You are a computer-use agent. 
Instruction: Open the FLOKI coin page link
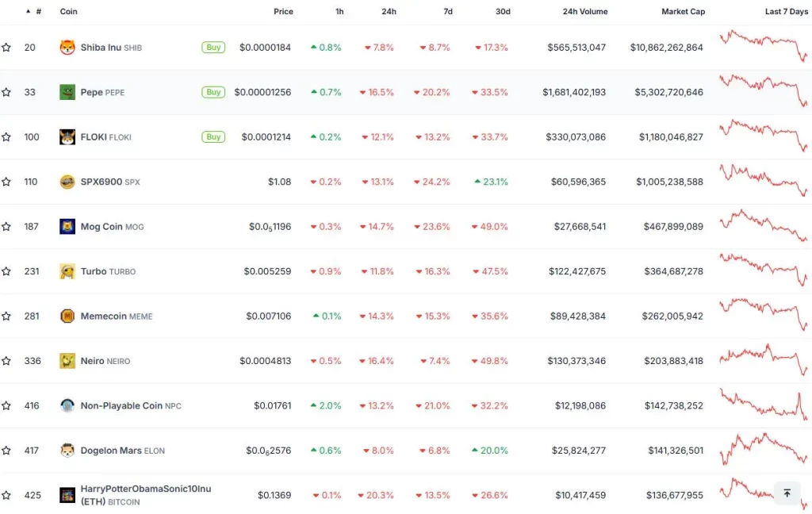tap(106, 137)
